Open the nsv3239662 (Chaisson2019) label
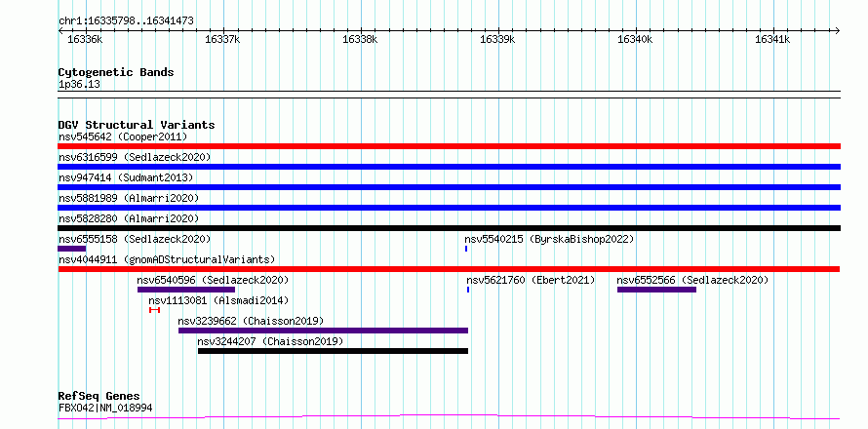Viewport: 868px width, 429px height. click(251, 321)
